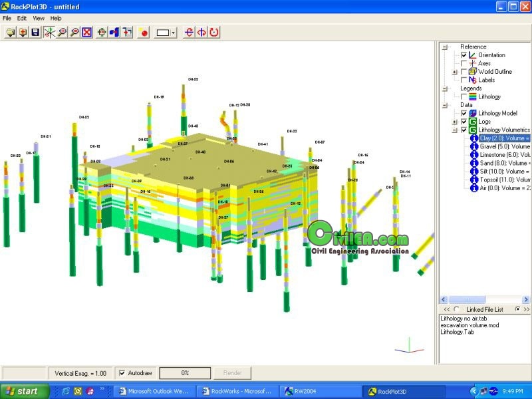Click the green G icon beside Lithology Volumetrics
532x399 pixels.
tap(473, 130)
